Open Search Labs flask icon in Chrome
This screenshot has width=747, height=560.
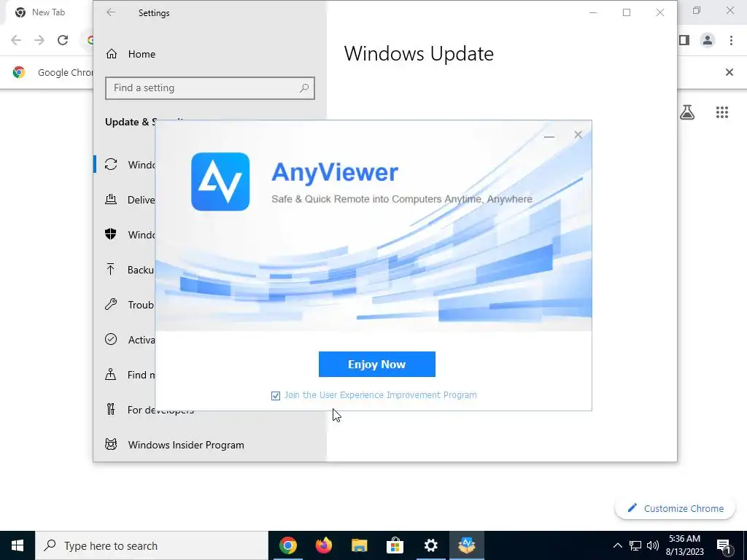[x=687, y=112]
